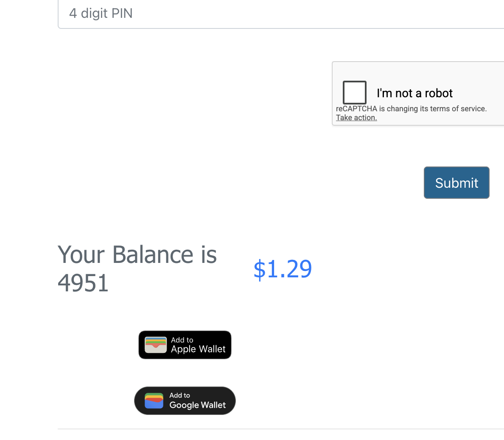Check the I'm not a robot checkbox
The width and height of the screenshot is (504, 440).
click(355, 92)
